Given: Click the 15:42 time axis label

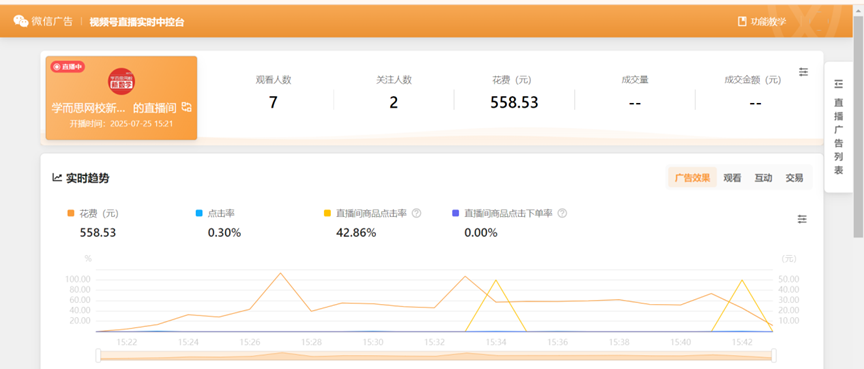Looking at the screenshot, I should pyautogui.click(x=742, y=342).
